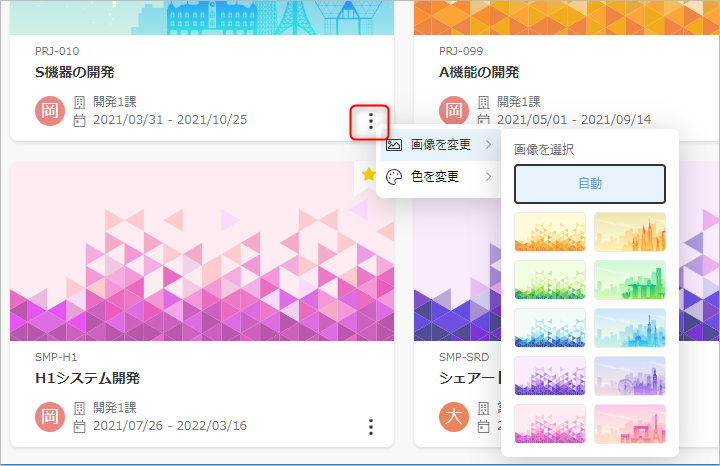The height and width of the screenshot is (466, 720).
Task: Click the building icon on H1システム開発 card
Action: coord(80,408)
